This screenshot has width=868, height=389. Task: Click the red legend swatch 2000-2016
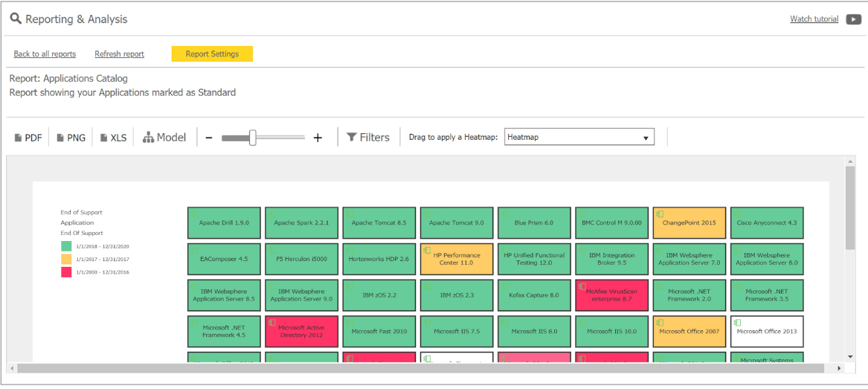(x=66, y=271)
